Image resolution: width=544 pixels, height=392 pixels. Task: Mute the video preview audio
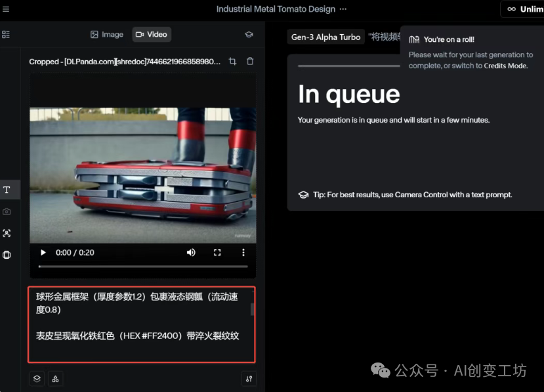191,252
